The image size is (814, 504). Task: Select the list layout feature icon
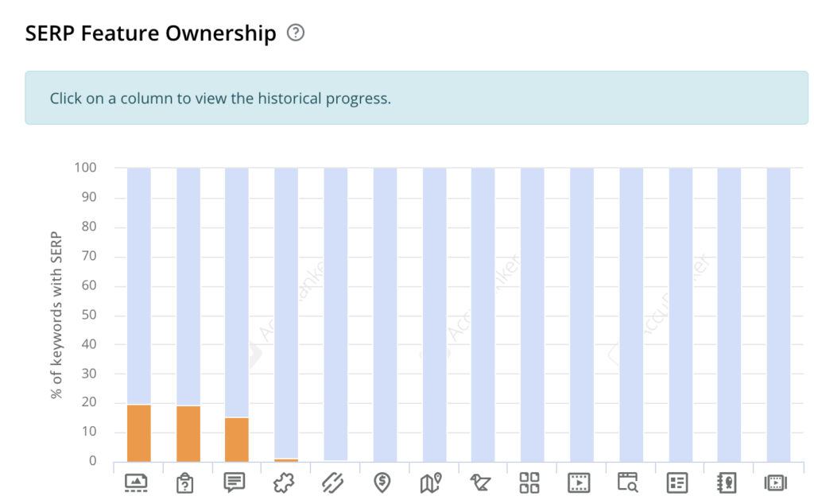pyautogui.click(x=677, y=483)
